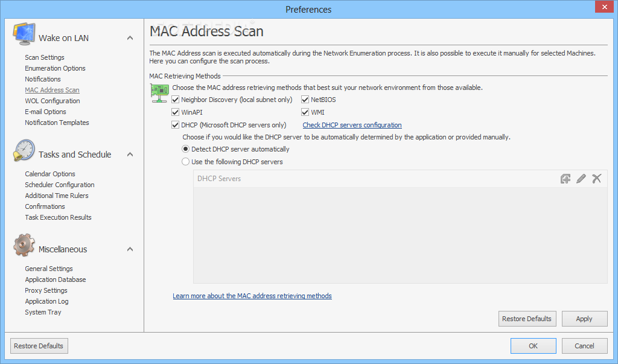Image resolution: width=618 pixels, height=364 pixels.
Task: Select Use the following DHCP servers
Action: tap(186, 162)
